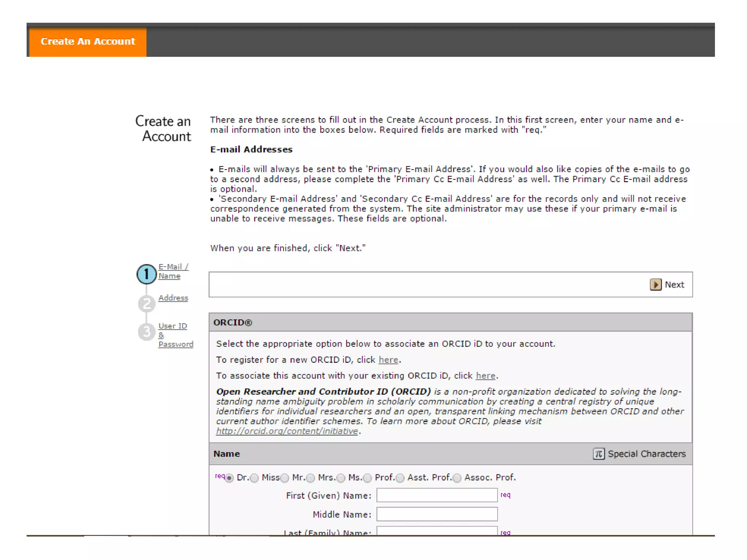Select Mrs. as title
747x560 pixels.
[310, 478]
